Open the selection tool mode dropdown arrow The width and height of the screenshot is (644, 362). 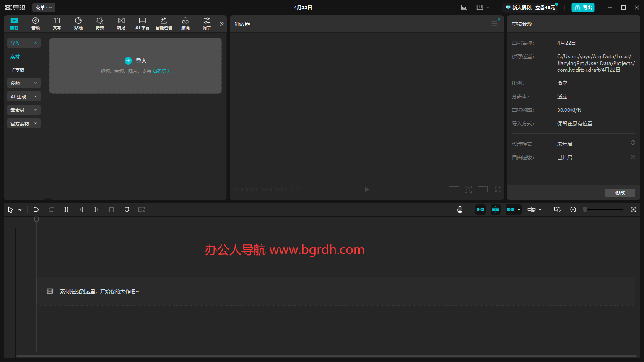click(x=20, y=210)
